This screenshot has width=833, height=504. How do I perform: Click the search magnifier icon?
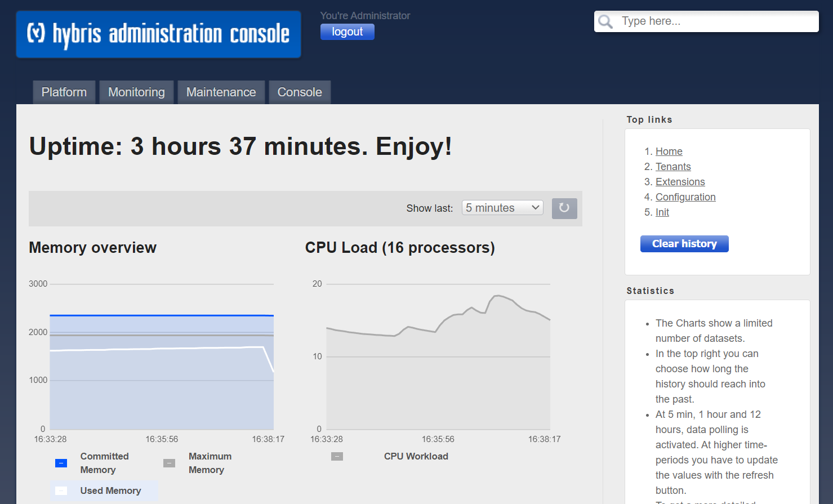[x=605, y=21]
